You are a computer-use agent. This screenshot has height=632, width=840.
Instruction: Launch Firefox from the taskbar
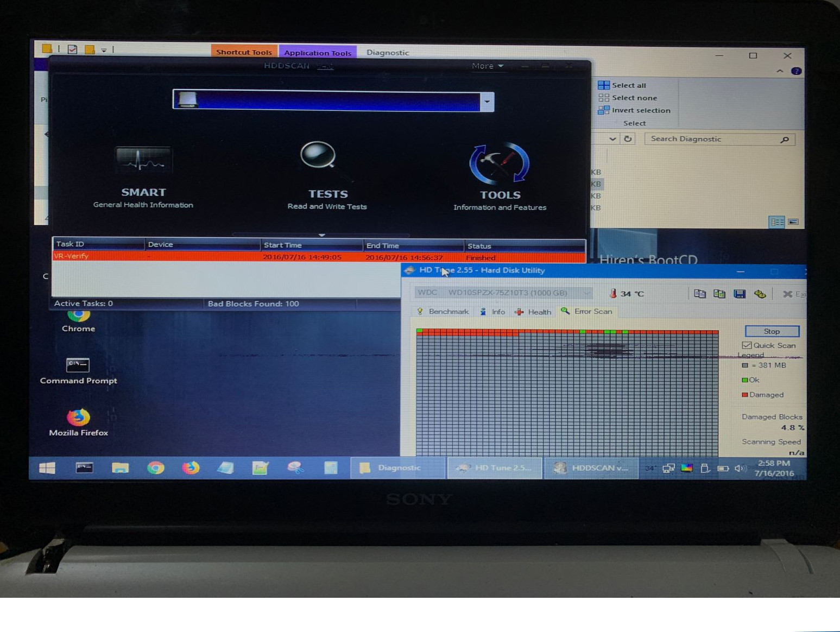(191, 468)
